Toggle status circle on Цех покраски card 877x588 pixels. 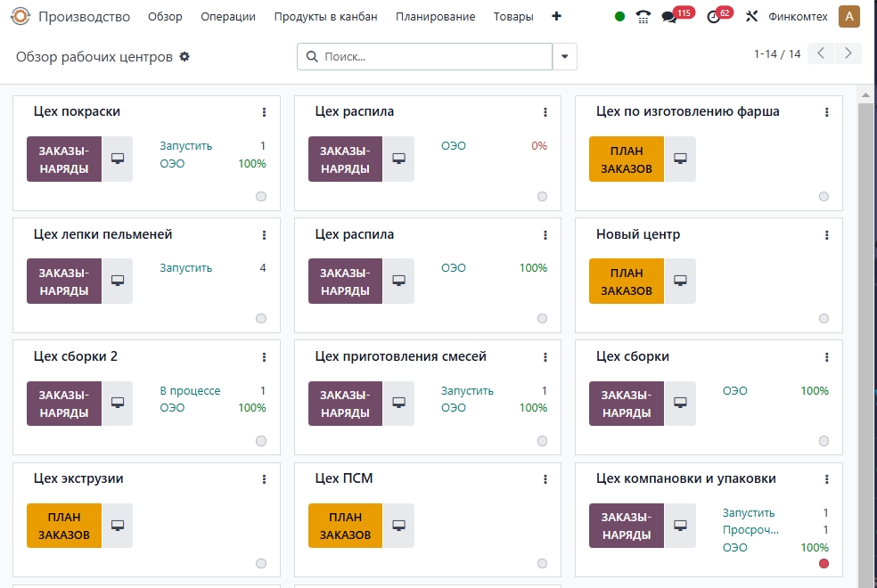point(261,197)
